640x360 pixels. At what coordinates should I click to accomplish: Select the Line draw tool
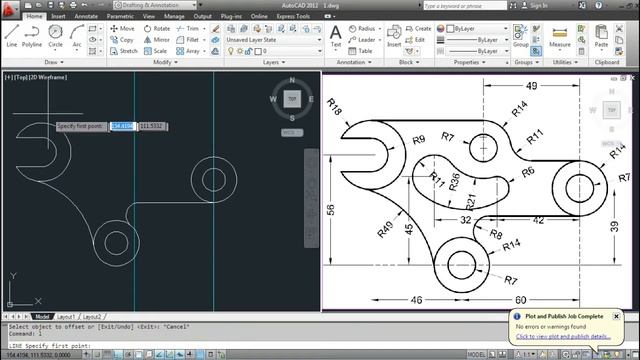click(12, 36)
